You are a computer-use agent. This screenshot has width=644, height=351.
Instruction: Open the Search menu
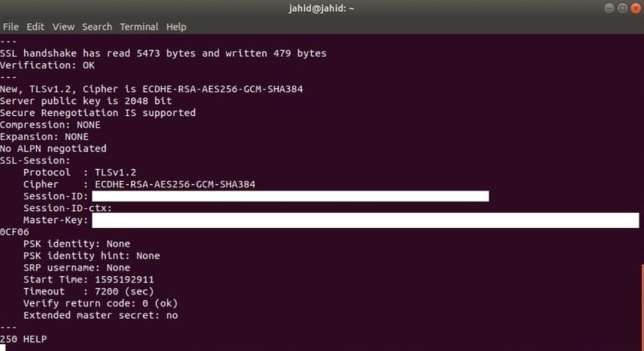(x=97, y=27)
